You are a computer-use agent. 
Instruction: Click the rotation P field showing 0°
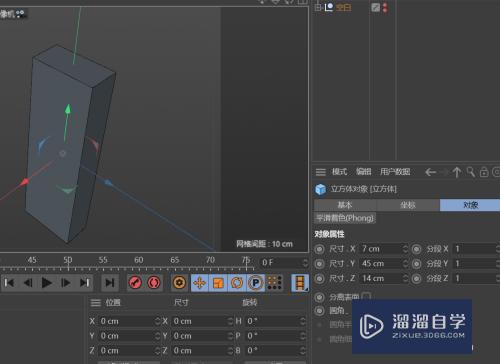click(x=272, y=336)
